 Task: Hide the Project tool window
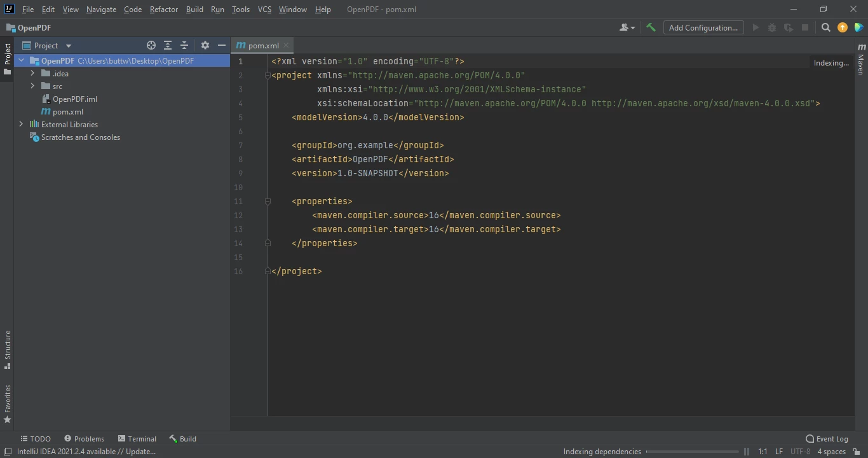[x=222, y=45]
